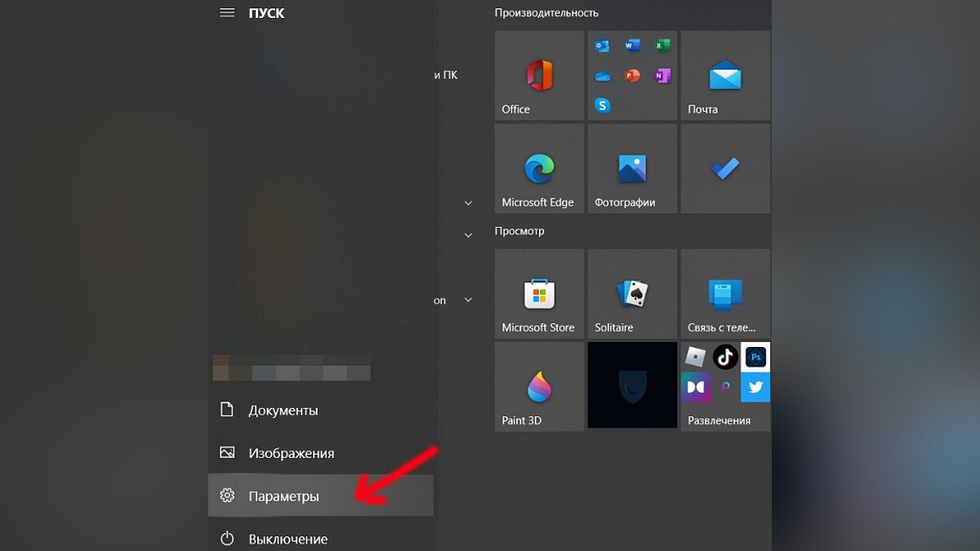
Task: Open TikTok in the Развлечения folder
Action: [725, 357]
